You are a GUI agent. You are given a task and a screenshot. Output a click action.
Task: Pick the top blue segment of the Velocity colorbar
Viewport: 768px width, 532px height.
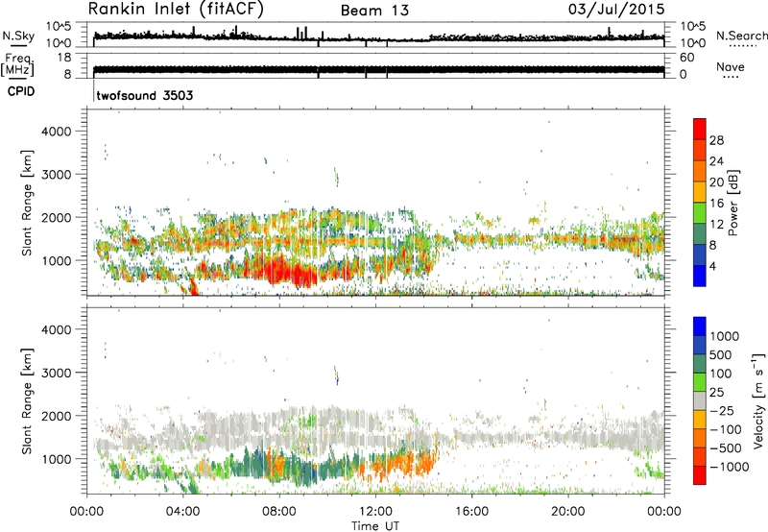tap(700, 326)
